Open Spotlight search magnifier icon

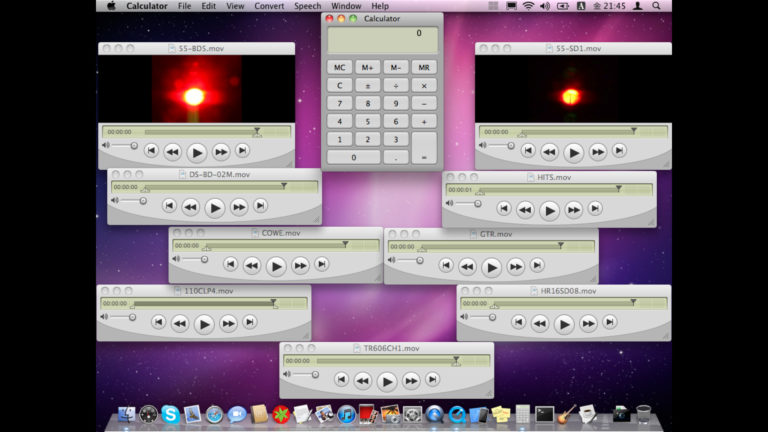(x=658, y=6)
